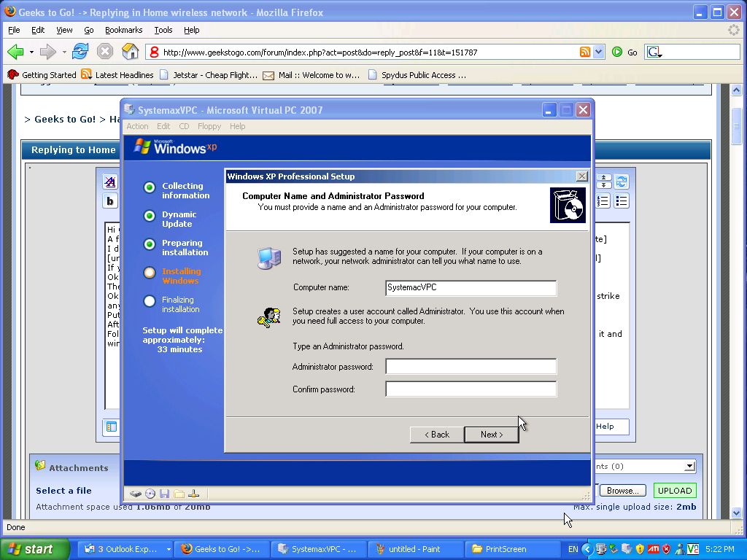Open Getting Started bookmark
The height and width of the screenshot is (560, 747).
(x=42, y=75)
